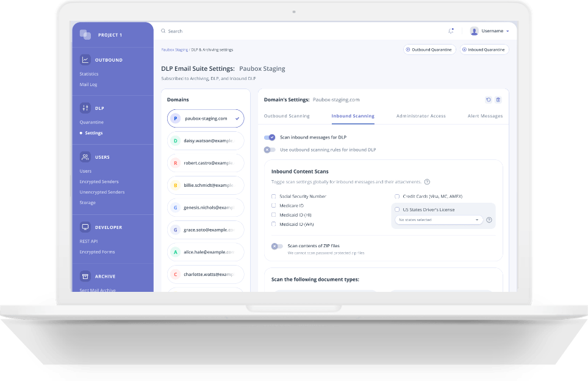
Task: Click the reset icon in Domain's Settings
Action: pyautogui.click(x=488, y=100)
